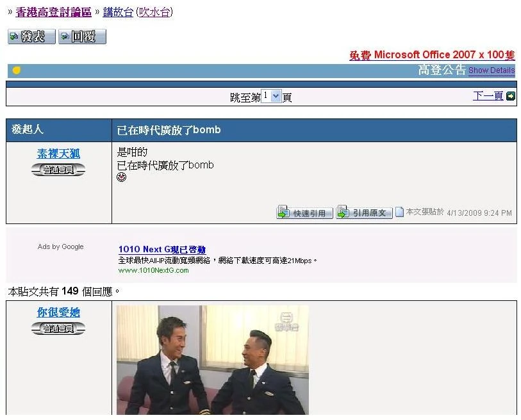Open the user profile 你很愛她
521x420 pixels.
pyautogui.click(x=58, y=312)
